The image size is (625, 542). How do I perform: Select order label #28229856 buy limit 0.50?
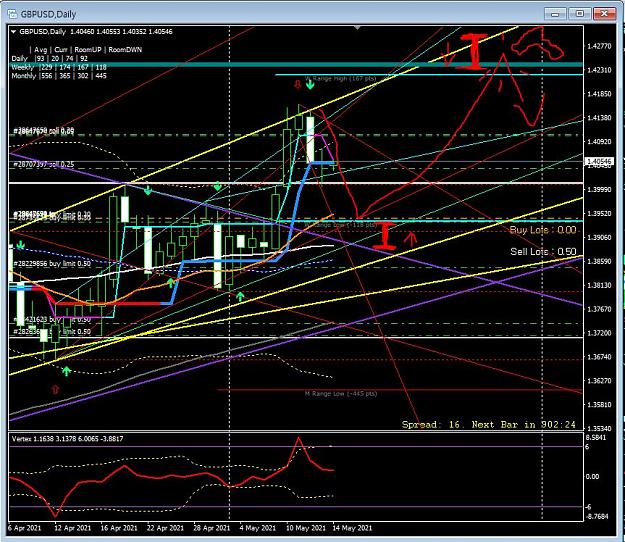click(x=52, y=263)
